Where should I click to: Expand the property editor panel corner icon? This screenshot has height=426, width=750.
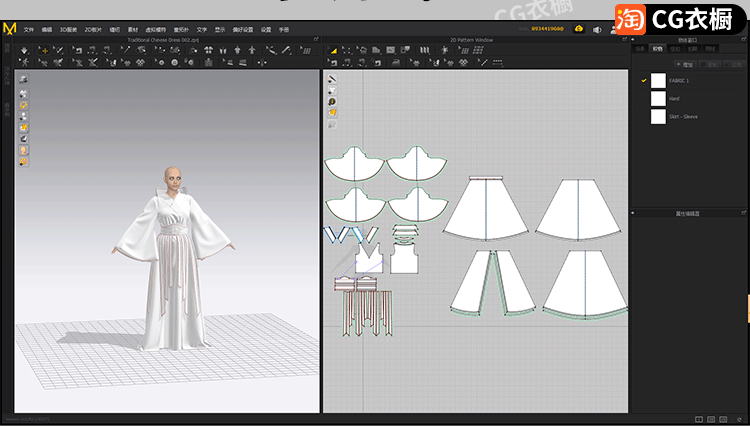tap(743, 213)
